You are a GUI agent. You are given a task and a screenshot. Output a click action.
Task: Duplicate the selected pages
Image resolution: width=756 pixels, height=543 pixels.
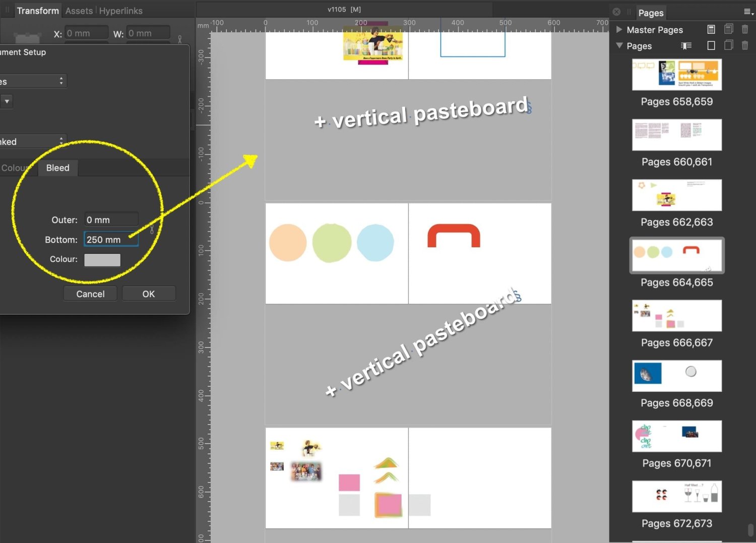tap(728, 45)
